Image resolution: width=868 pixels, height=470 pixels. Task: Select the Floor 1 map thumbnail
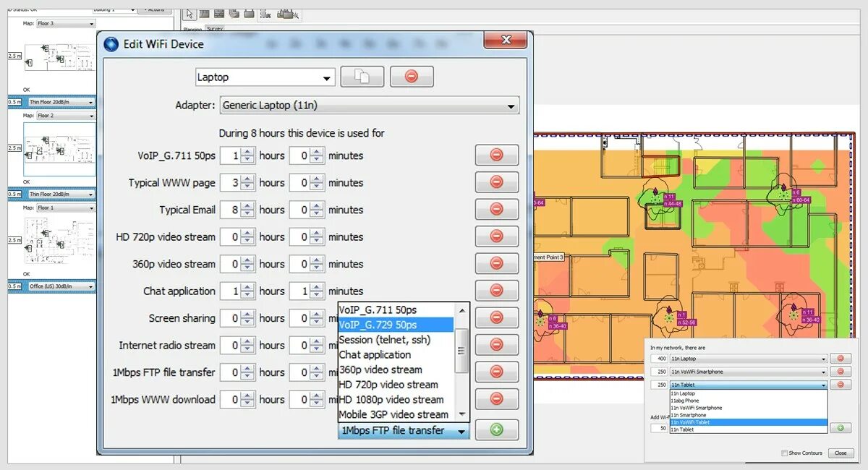pos(59,242)
